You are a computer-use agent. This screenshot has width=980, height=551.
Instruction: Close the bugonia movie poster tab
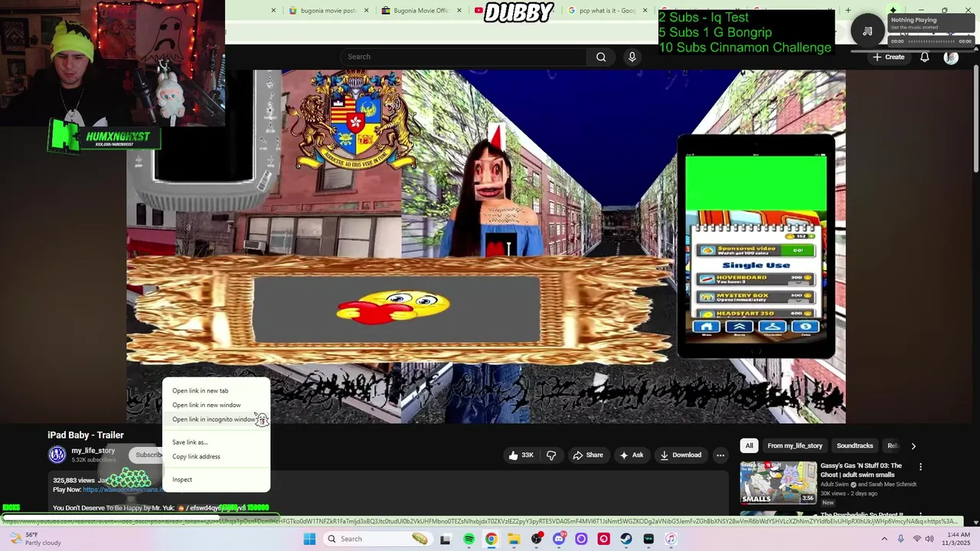point(366,11)
